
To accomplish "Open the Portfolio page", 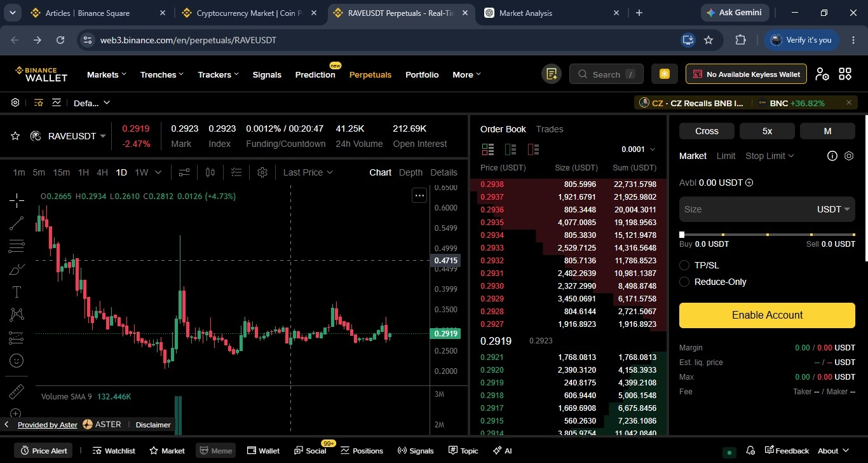I will (422, 74).
